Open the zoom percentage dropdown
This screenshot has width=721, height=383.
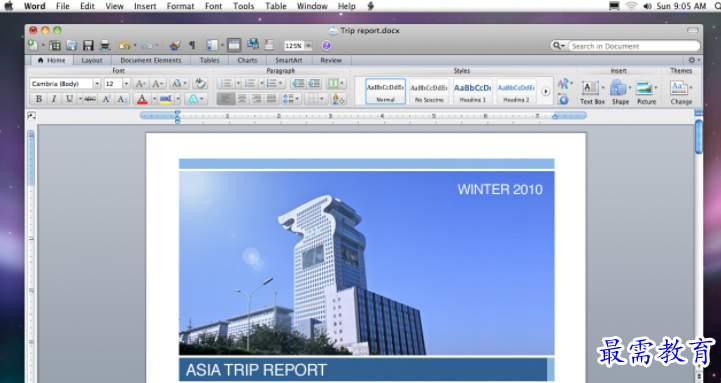click(x=309, y=46)
